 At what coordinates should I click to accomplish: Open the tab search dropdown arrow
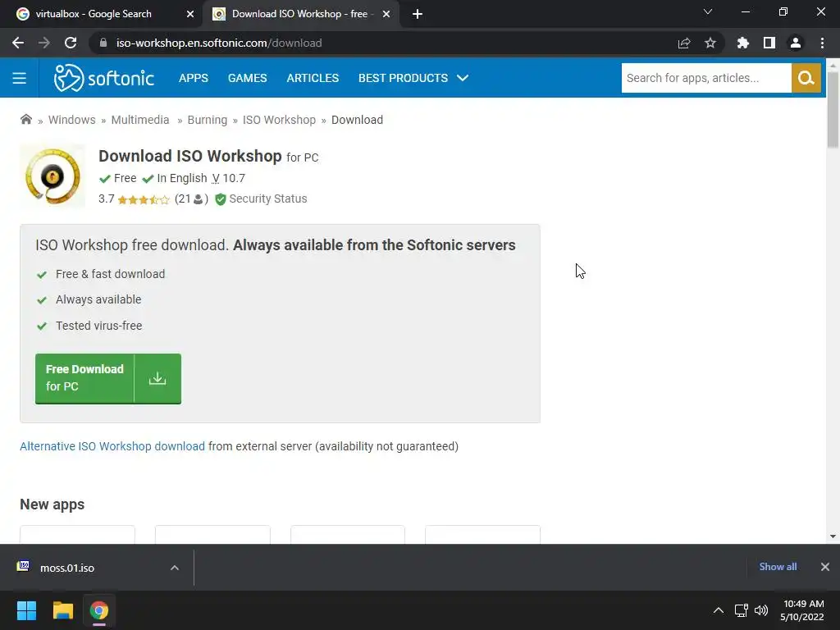click(708, 11)
